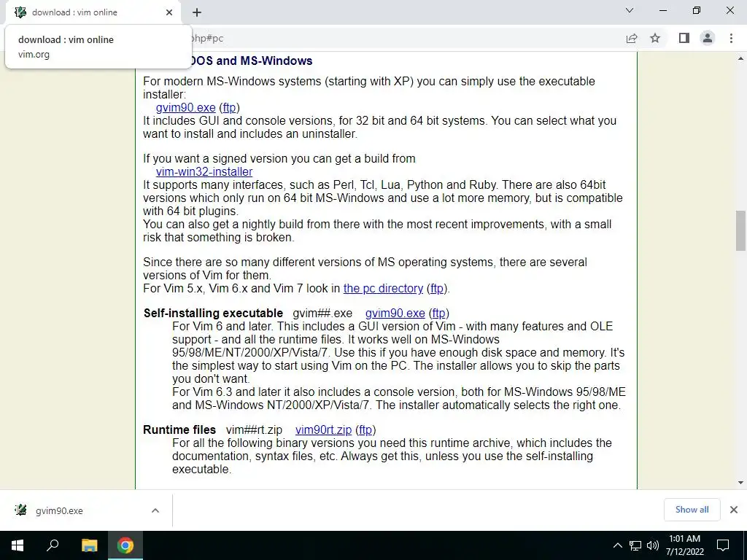747x560 pixels.
Task: Close the download : vim online tab
Action: coord(169,12)
